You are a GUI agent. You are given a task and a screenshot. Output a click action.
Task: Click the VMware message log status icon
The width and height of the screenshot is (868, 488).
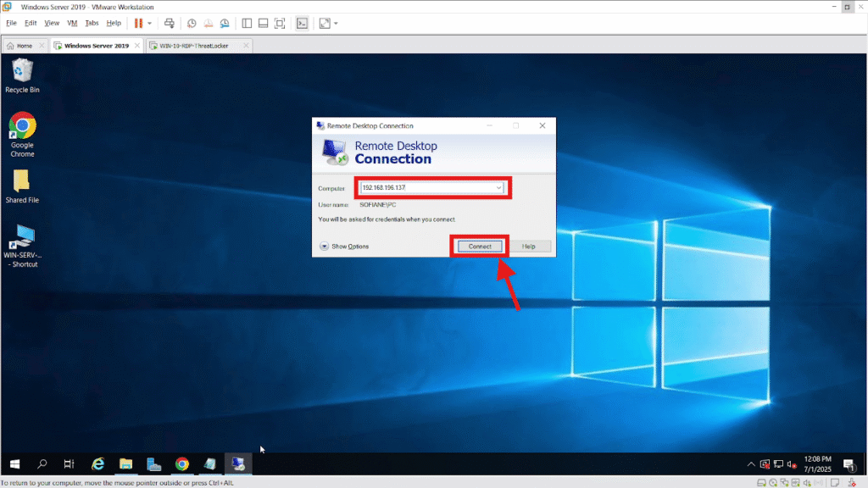coord(835,483)
